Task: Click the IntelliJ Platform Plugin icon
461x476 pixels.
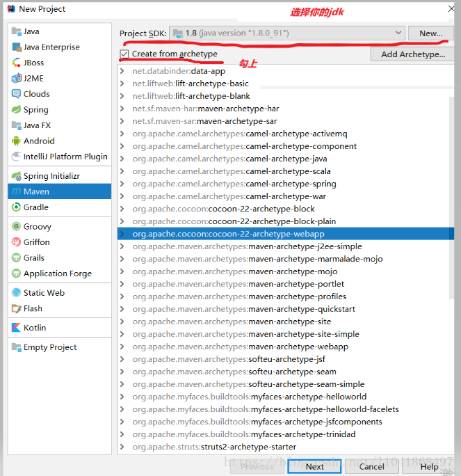Action: click(16, 157)
